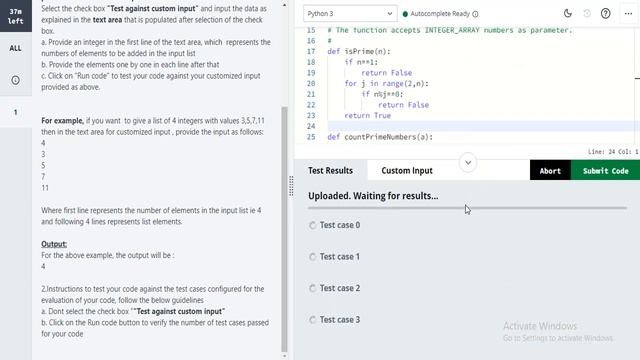Select ALL questions in sidebar

[x=16, y=48]
